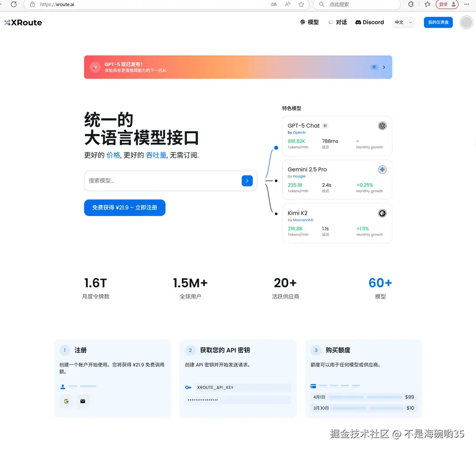Click the key icon beside XROUTE_API_KEY
476x451 pixels.
click(188, 387)
